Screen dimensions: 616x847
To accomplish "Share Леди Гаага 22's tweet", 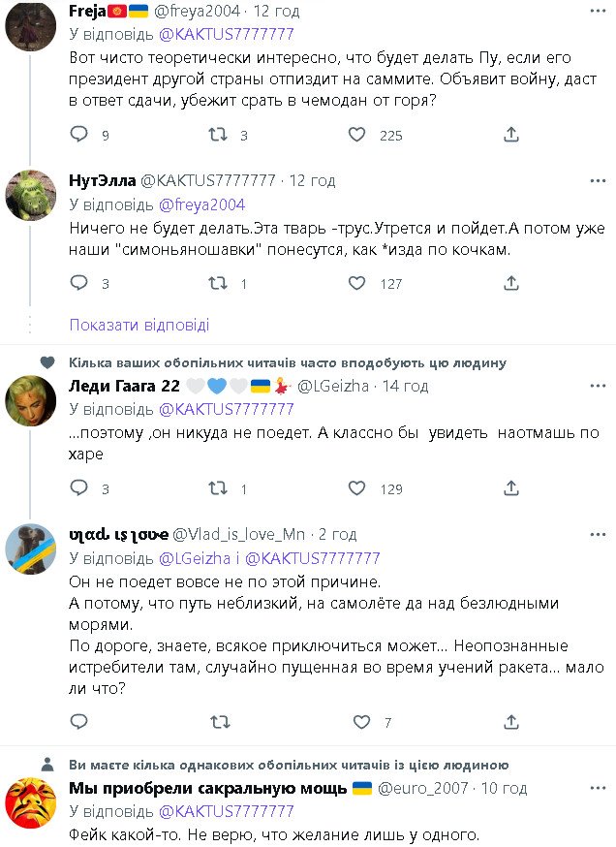I will tap(511, 489).
